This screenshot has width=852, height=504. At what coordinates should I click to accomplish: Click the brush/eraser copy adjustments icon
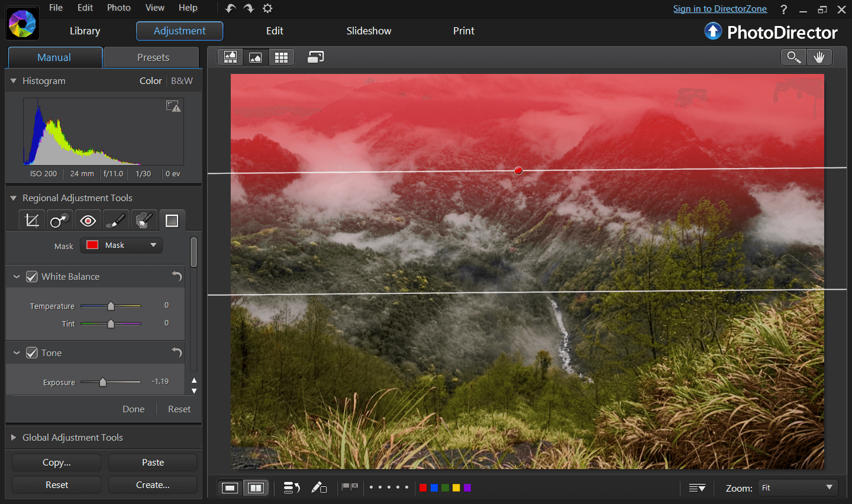point(319,487)
